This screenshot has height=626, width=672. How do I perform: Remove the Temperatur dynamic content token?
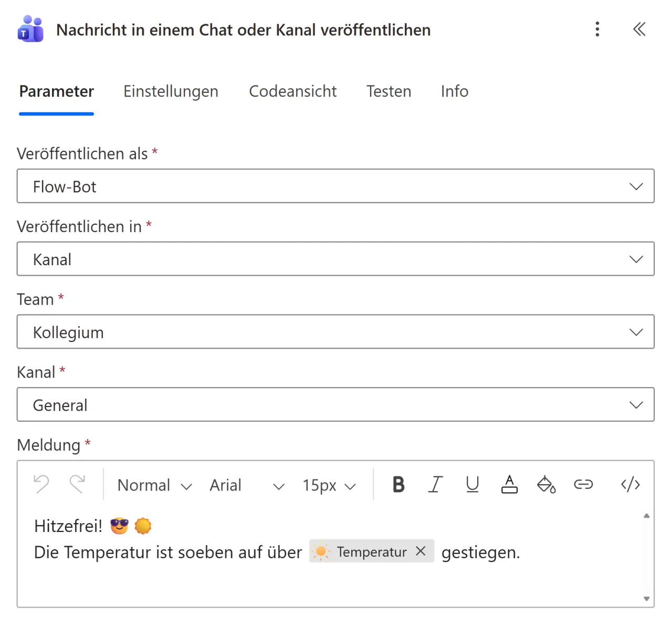click(x=421, y=551)
